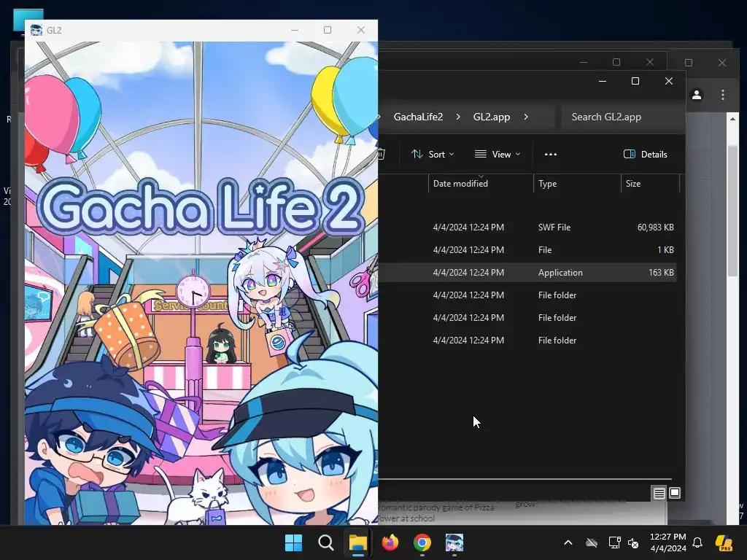Open File Explorer from the taskbar
The height and width of the screenshot is (560, 747).
pos(357,542)
